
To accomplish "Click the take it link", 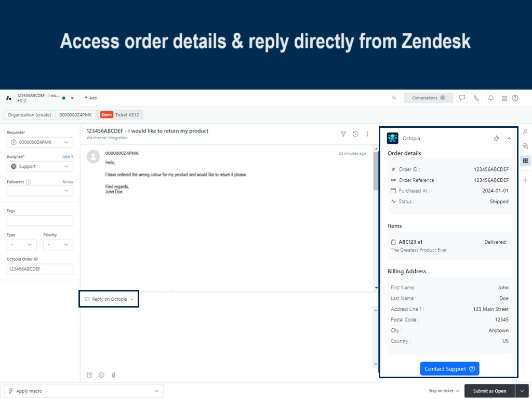I will 68,156.
